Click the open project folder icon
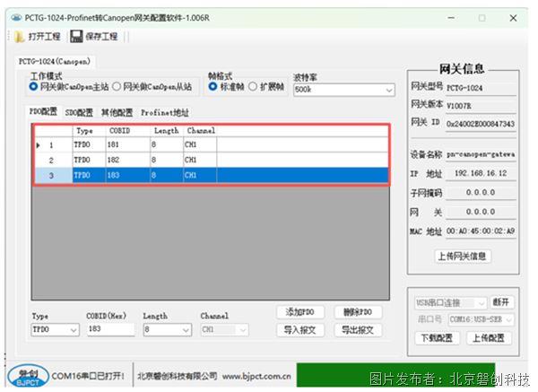 [x=19, y=37]
